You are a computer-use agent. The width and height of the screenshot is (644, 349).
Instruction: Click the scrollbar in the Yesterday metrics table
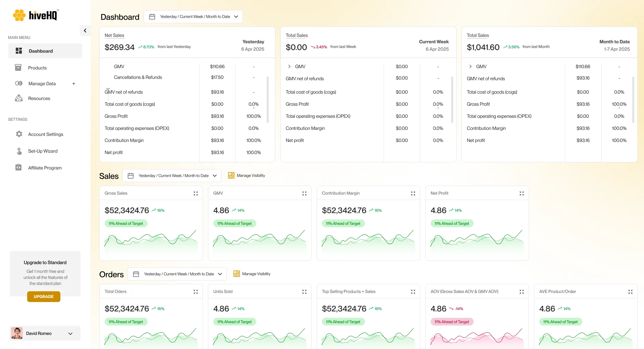(x=267, y=99)
